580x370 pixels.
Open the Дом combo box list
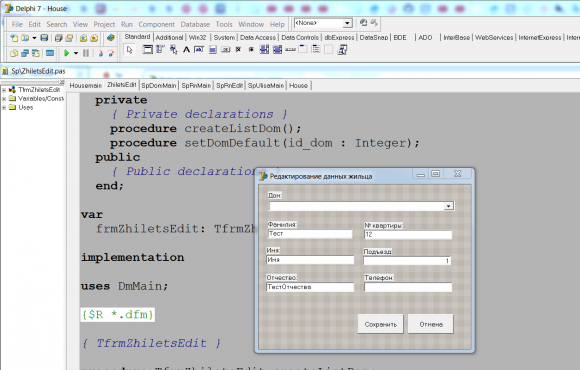(448, 206)
